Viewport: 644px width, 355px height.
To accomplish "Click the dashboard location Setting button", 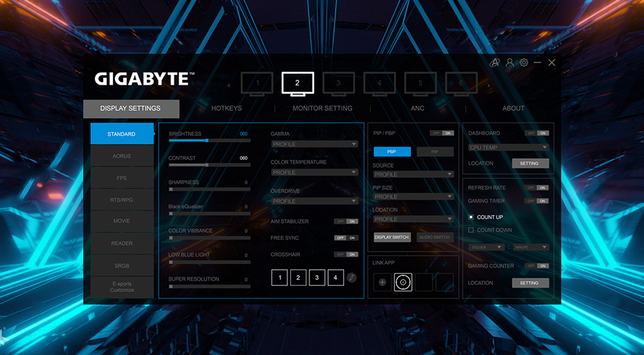I will click(x=530, y=164).
